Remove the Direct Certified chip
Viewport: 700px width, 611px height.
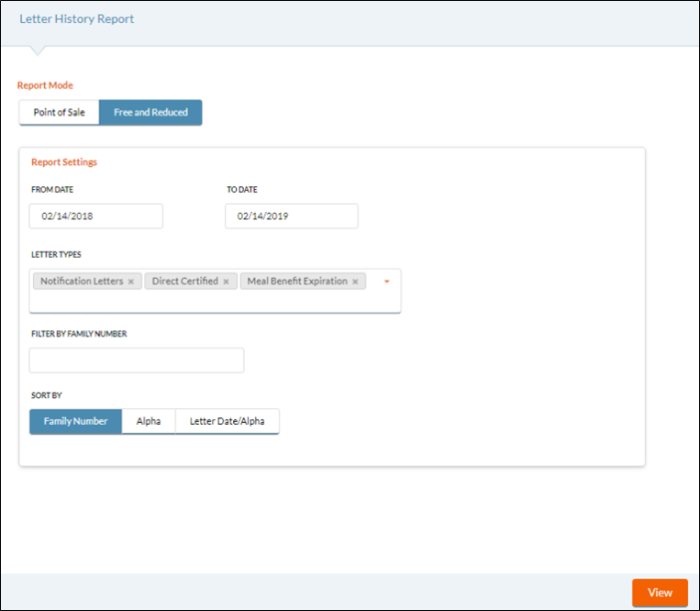(x=227, y=282)
